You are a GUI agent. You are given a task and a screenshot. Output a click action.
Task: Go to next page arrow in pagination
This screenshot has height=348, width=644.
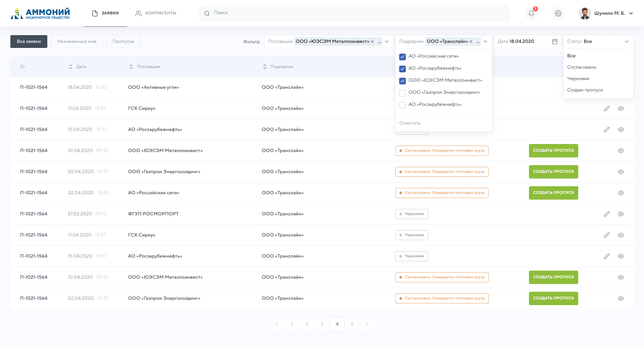367,324
